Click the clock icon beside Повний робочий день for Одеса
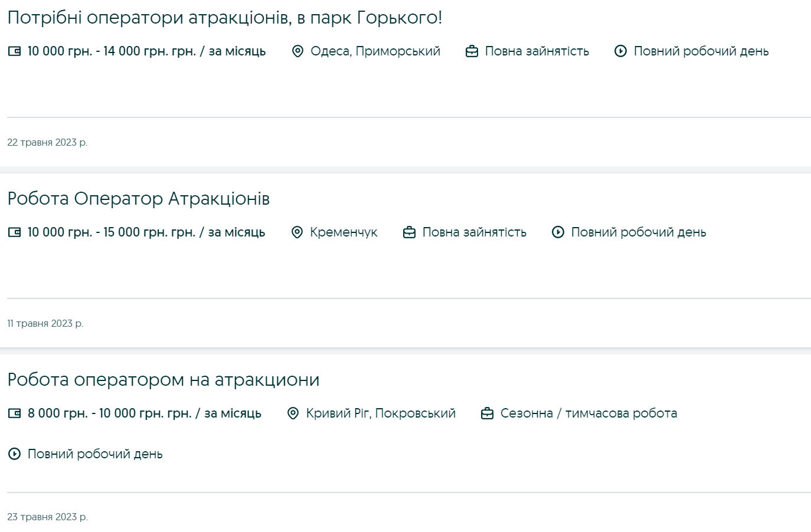The width and height of the screenshot is (811, 532). (620, 51)
